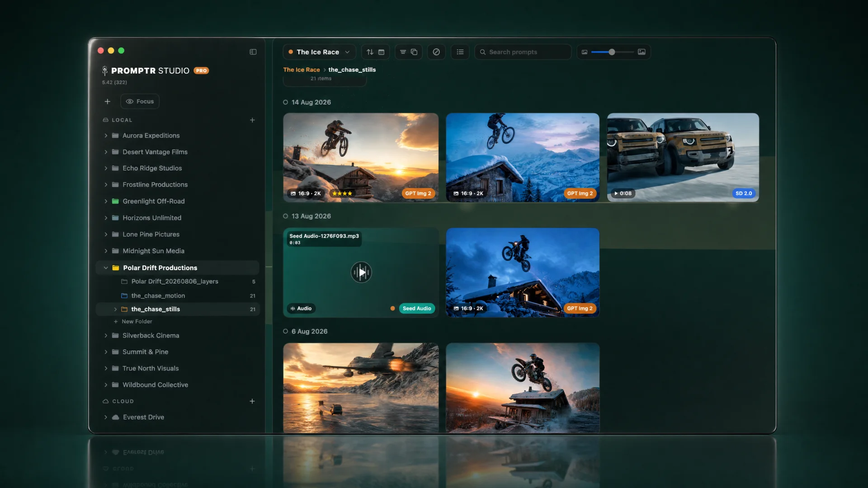Click the Seed Audio tag
Screen dimensions: 868x488
point(417,309)
